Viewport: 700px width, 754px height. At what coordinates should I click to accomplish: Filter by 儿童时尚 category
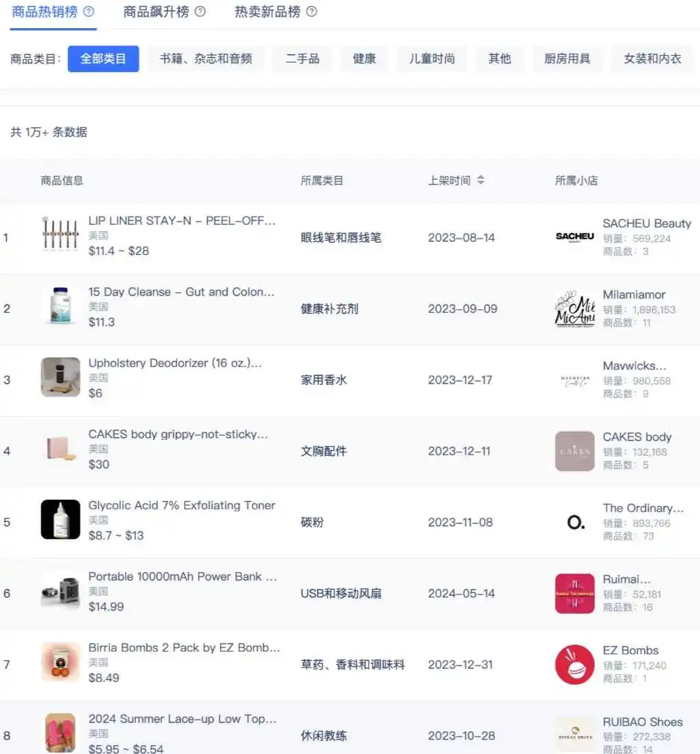click(432, 58)
